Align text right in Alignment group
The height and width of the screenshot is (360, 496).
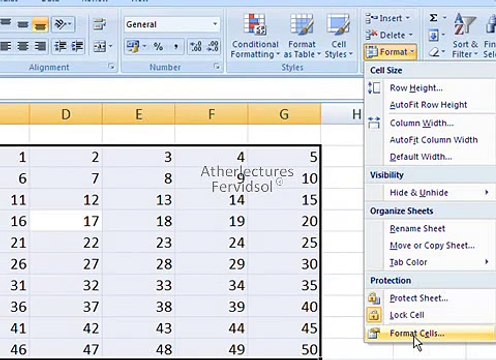click(40, 46)
